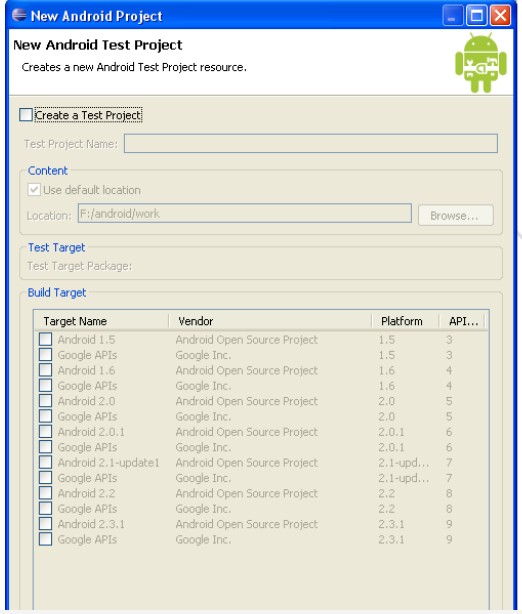Click the Eclipse icon in the title bar
Viewport: 522px width, 614px height.
click(19, 15)
